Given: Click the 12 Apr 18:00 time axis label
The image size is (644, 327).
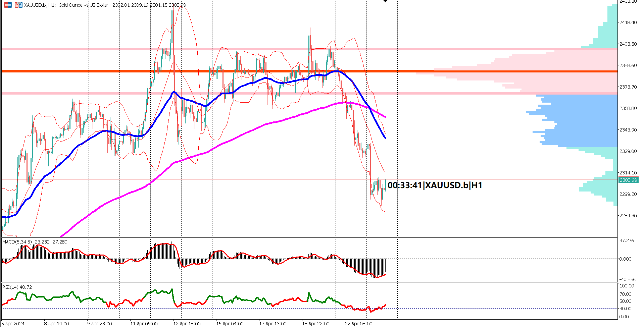Looking at the screenshot, I should point(187,324).
